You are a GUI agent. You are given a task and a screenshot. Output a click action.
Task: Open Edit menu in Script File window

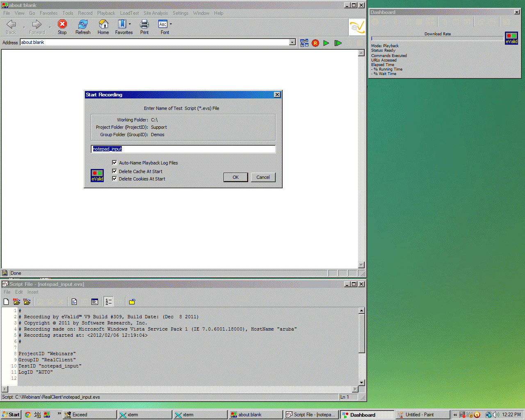pos(19,292)
